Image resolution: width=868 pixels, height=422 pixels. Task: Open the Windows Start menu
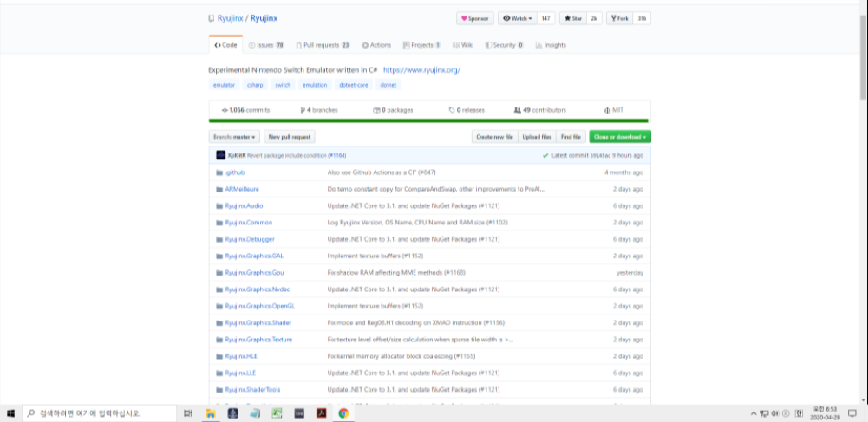(x=10, y=413)
